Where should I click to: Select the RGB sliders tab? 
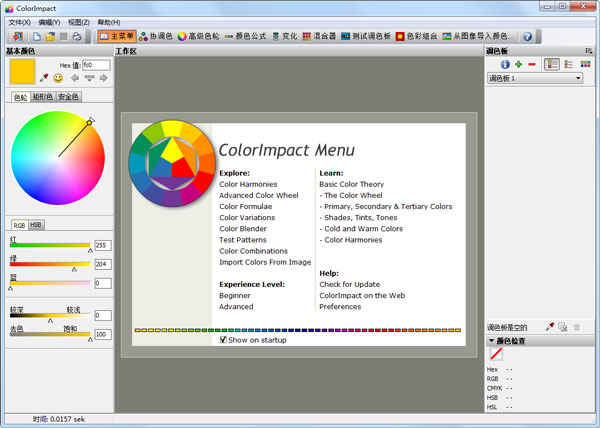[x=19, y=225]
